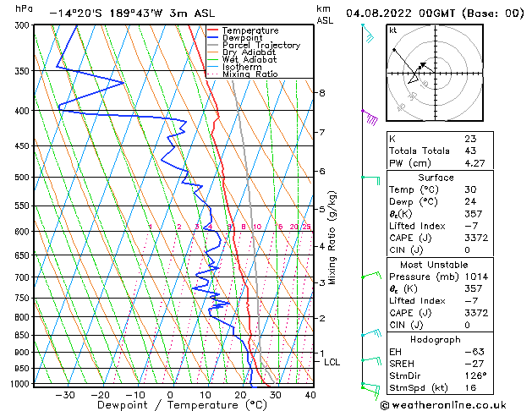Click the wind barb near 925 hPa

pos(371,360)
